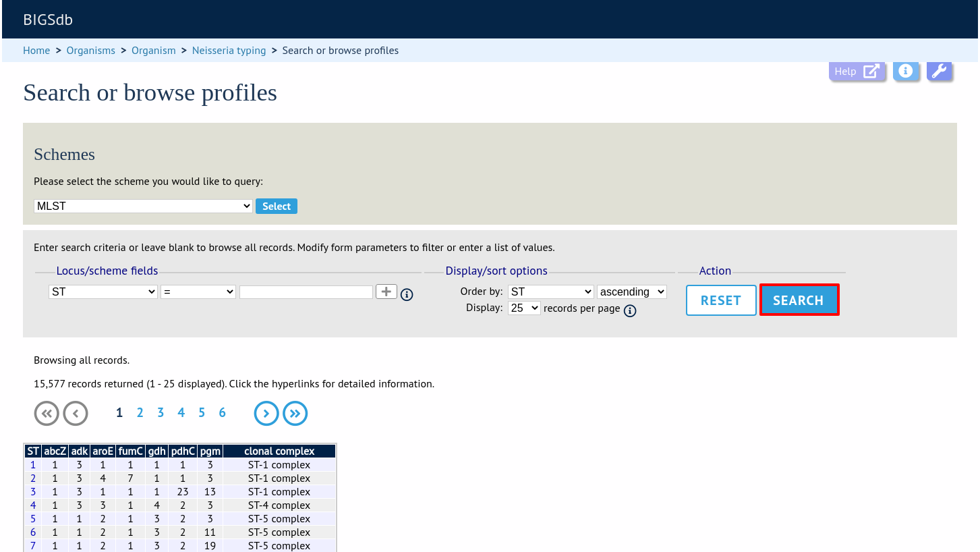Click pdhC value 23 in ST 3 row
Image resolution: width=980 pixels, height=552 pixels.
click(183, 492)
